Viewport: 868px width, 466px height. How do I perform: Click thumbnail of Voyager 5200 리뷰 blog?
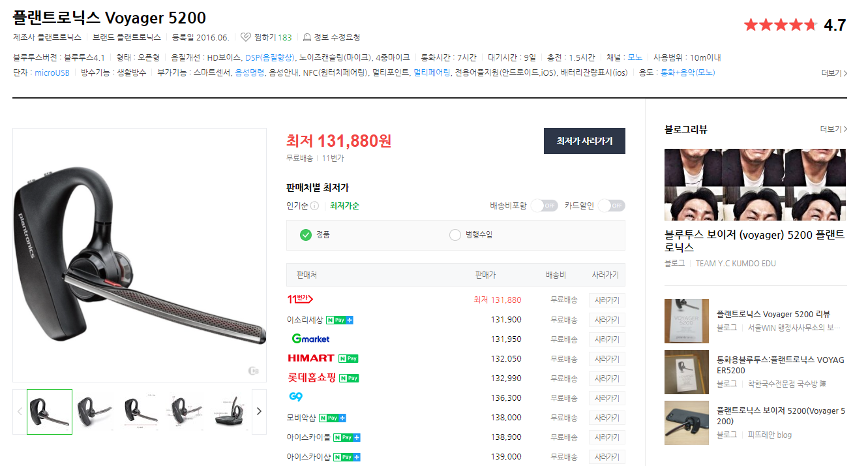coord(687,321)
